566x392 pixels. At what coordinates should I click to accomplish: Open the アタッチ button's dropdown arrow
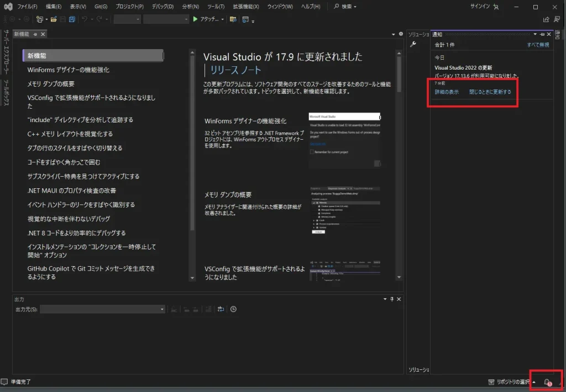point(222,19)
